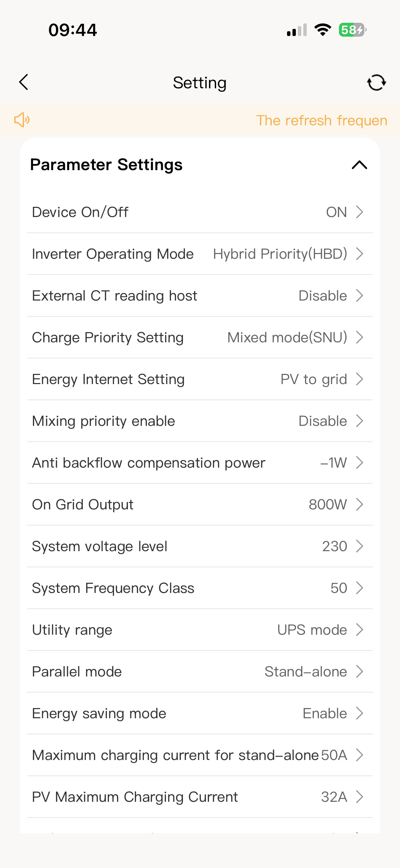Tap the back arrow icon
Image resolution: width=400 pixels, height=868 pixels.
pyautogui.click(x=24, y=82)
